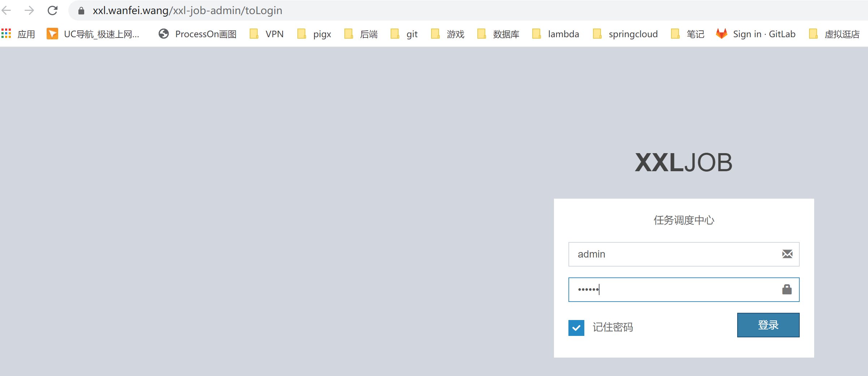
Task: Click the padlock site security icon
Action: pyautogui.click(x=81, y=11)
